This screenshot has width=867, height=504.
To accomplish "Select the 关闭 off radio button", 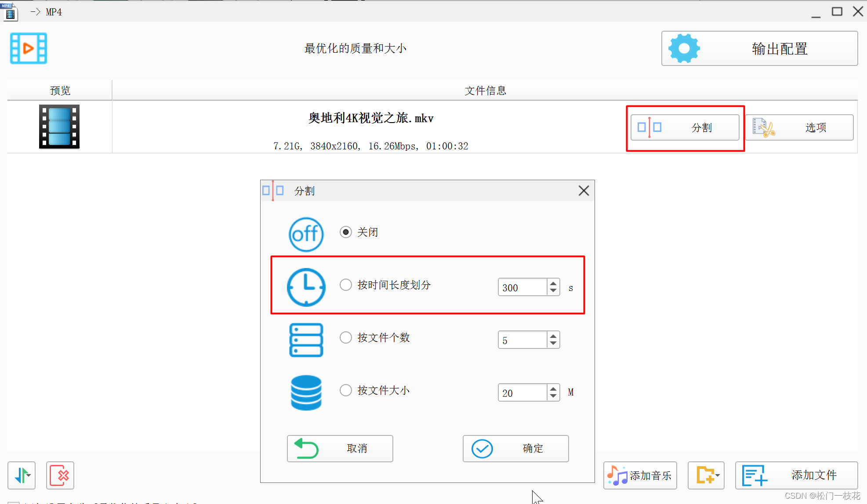I will (346, 232).
